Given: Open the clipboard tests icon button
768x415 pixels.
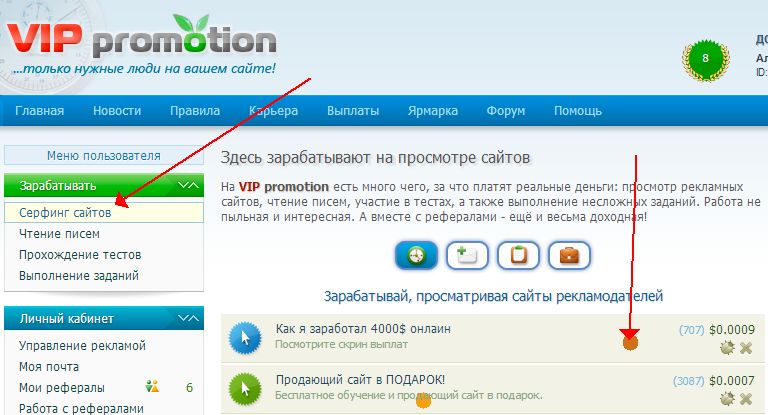Looking at the screenshot, I should tap(518, 255).
